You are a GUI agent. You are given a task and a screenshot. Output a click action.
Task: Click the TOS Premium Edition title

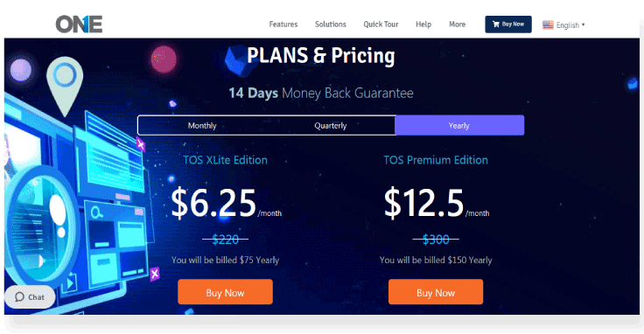click(436, 160)
